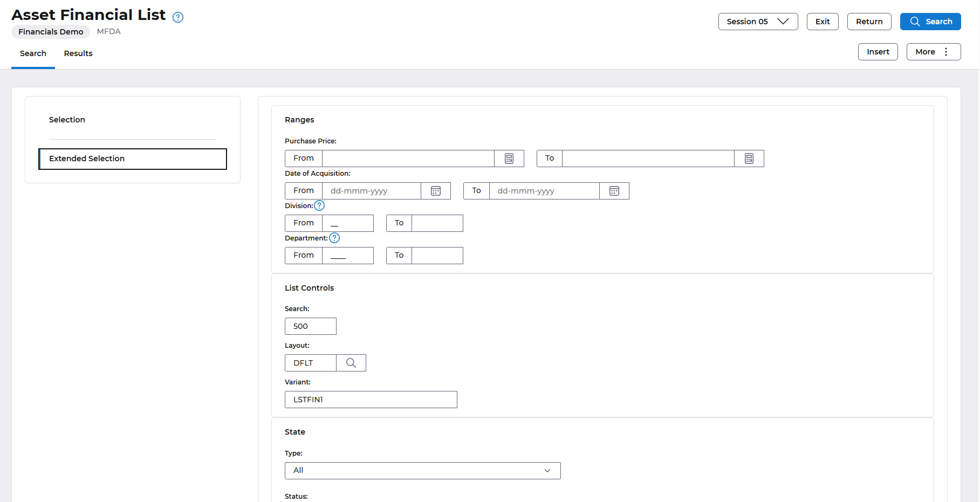Show help for Department field

point(334,238)
